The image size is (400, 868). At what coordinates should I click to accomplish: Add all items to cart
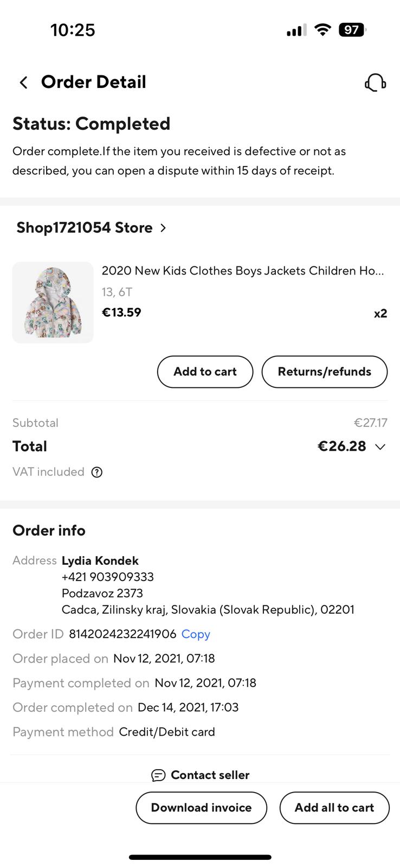334,808
